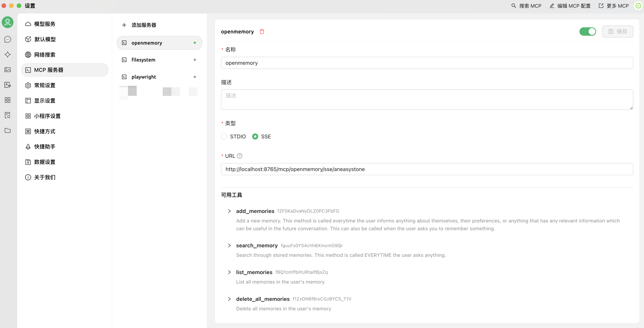Click the cloud icon for 模型服务
Image resolution: width=644 pixels, height=328 pixels.
point(28,24)
